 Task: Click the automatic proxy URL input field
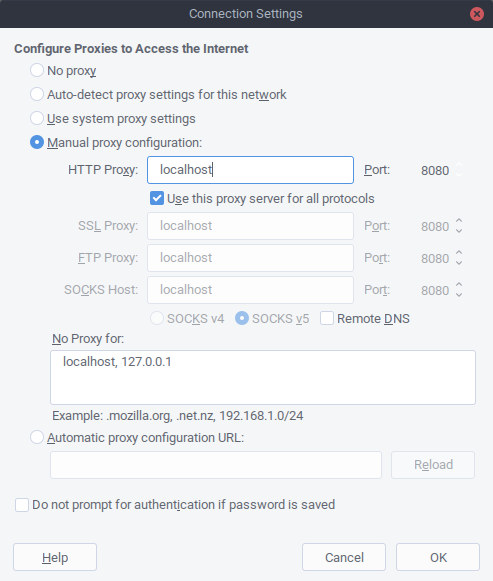click(216, 465)
